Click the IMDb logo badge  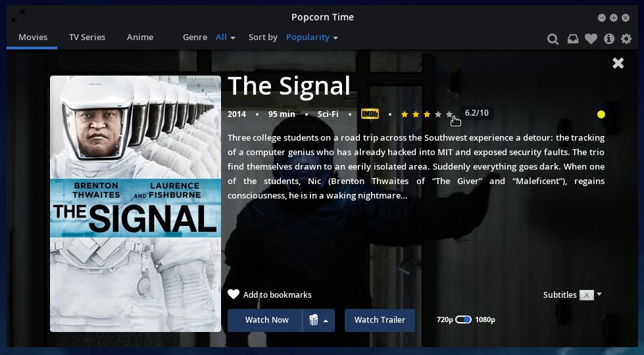coord(370,114)
